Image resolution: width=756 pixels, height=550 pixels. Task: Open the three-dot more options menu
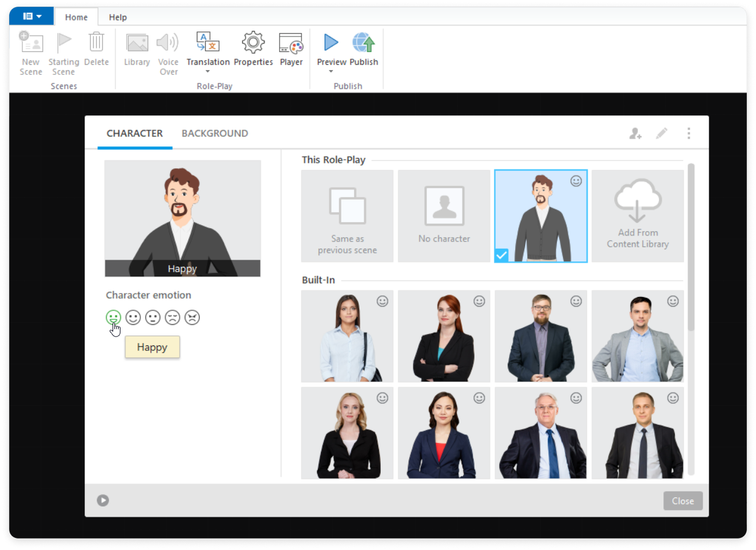pyautogui.click(x=689, y=133)
